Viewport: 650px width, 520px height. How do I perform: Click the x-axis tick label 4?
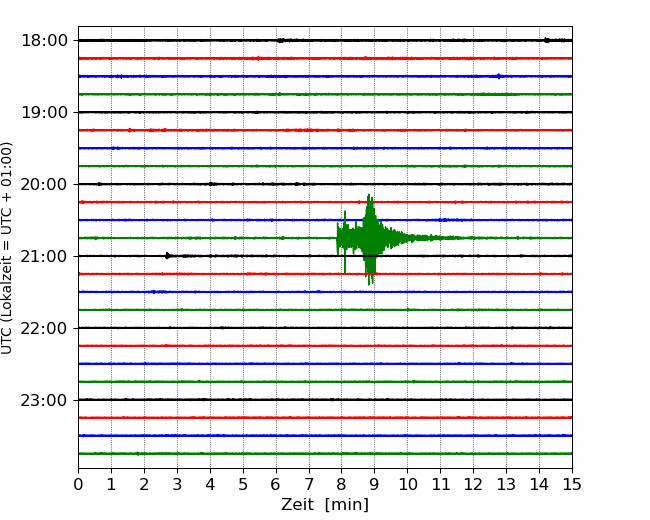(x=210, y=484)
